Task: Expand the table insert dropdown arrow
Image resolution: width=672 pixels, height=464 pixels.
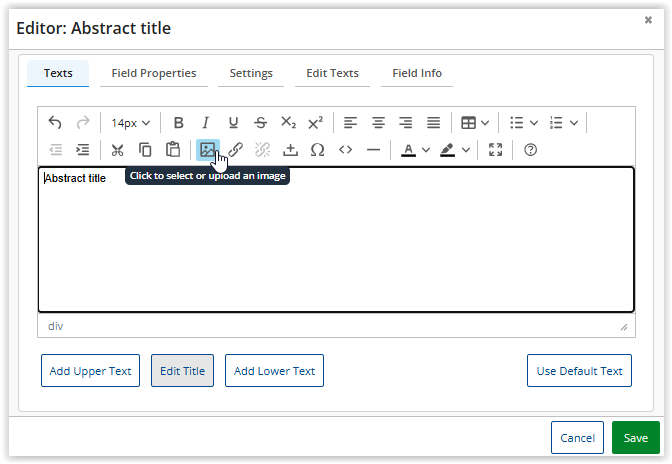Action: (x=485, y=123)
